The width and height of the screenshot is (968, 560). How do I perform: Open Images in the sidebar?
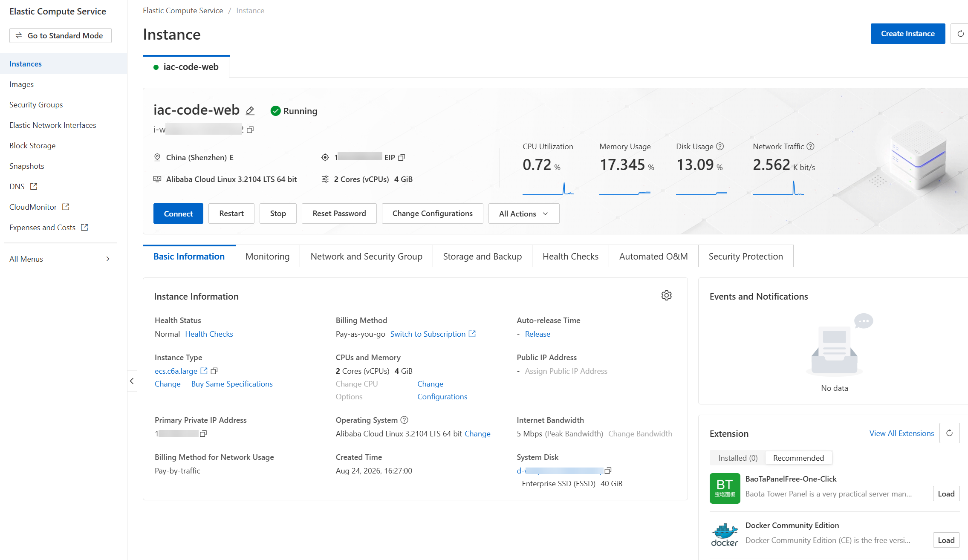64,84
